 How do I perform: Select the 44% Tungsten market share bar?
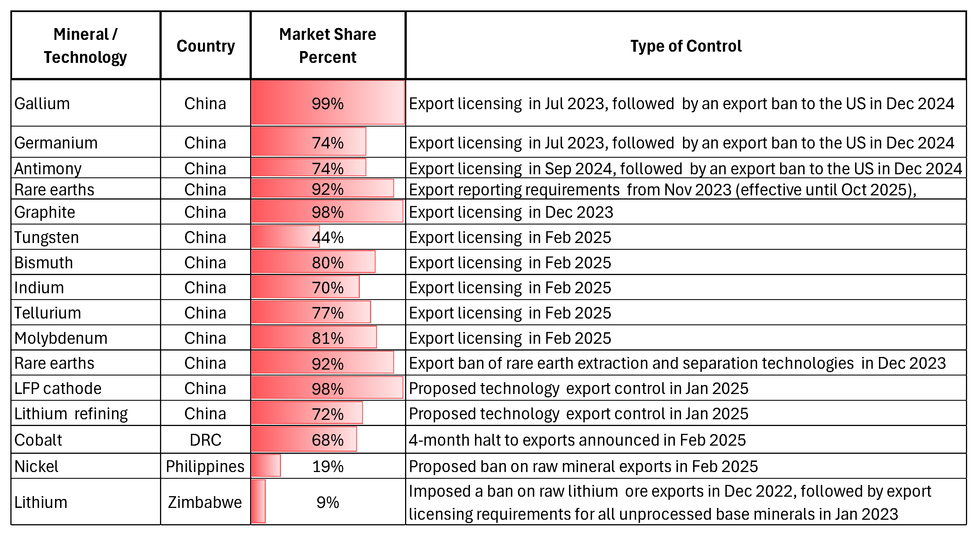pos(285,237)
